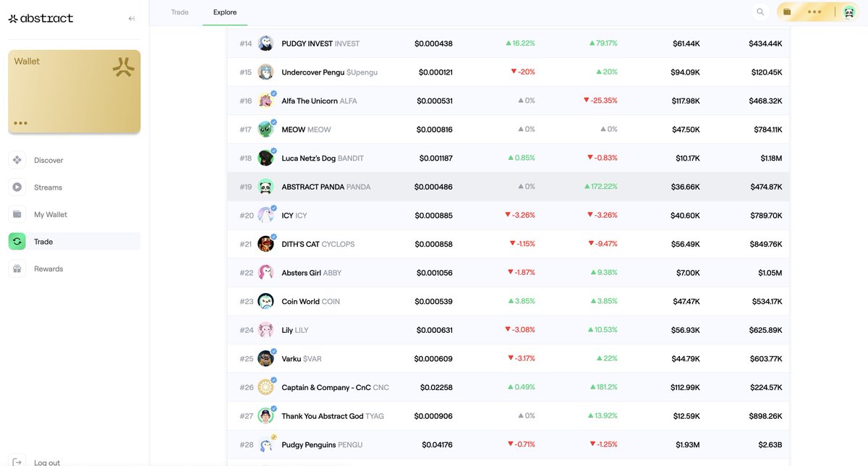
Task: Click the Abstract logo in the sidebar
Action: [x=41, y=18]
